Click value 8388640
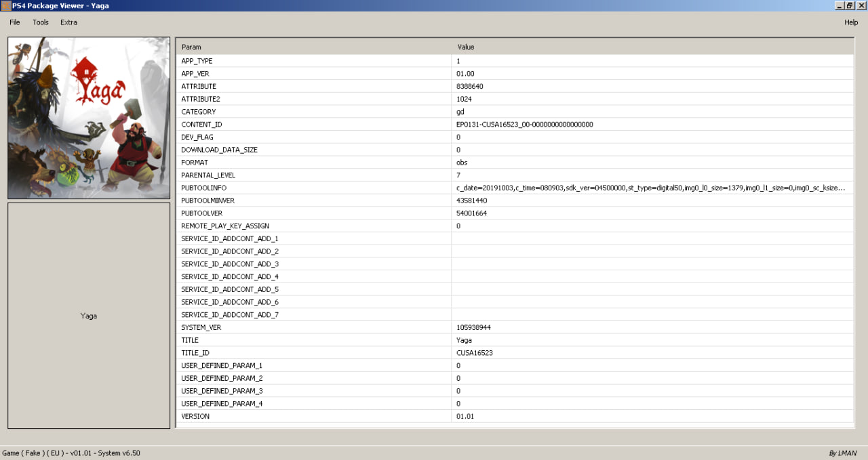The image size is (868, 460). pos(470,86)
